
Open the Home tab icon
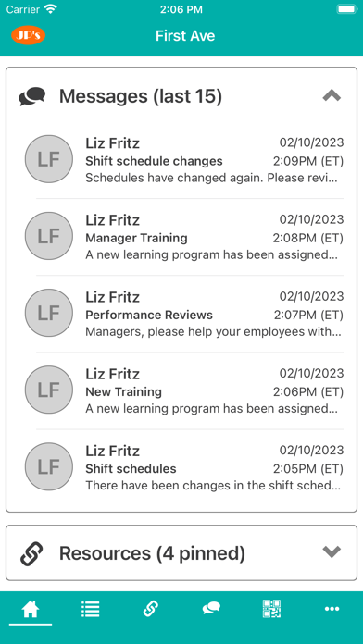[31, 609]
